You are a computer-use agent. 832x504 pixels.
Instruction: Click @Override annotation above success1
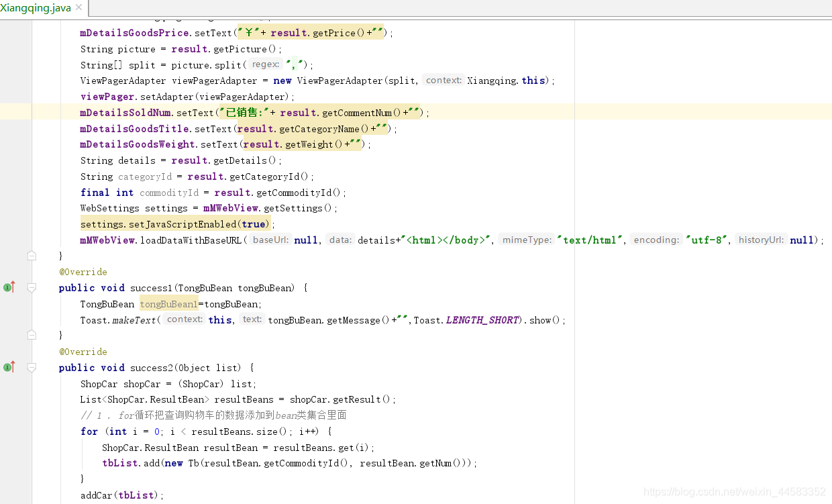83,272
